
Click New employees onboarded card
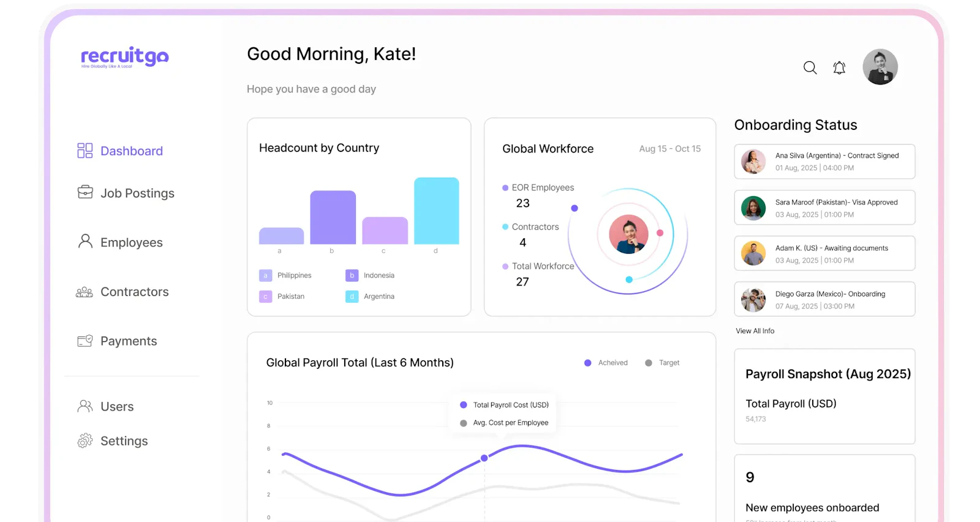click(824, 488)
